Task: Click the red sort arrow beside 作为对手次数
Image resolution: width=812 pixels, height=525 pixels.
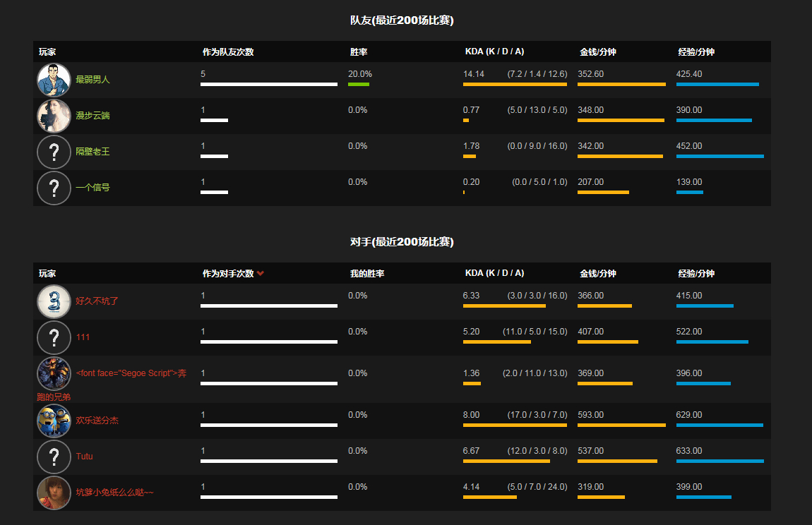Action: point(261,274)
